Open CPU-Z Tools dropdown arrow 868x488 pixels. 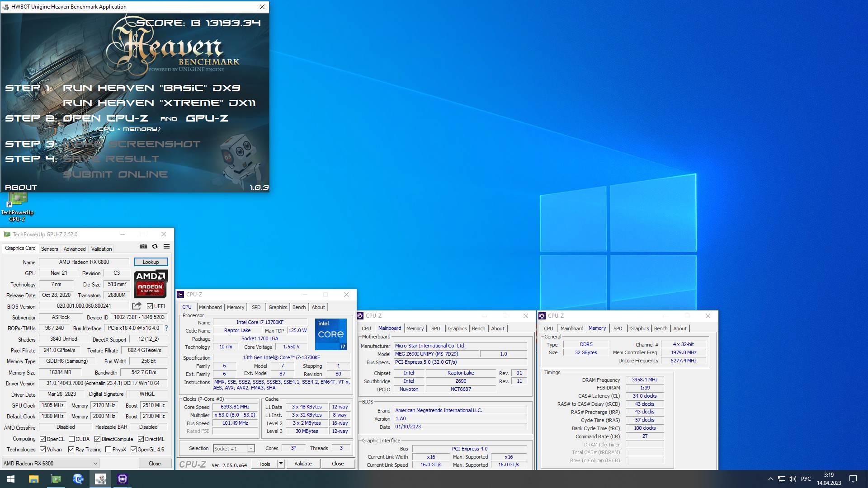click(x=281, y=463)
